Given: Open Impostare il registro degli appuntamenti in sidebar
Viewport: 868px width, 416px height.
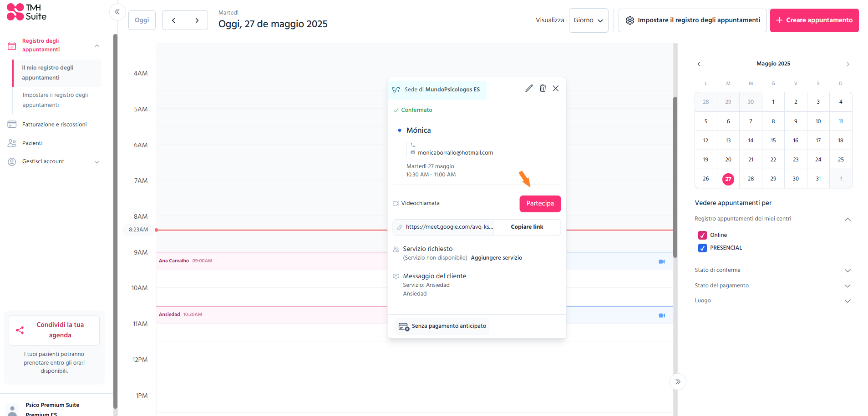Looking at the screenshot, I should pos(55,100).
